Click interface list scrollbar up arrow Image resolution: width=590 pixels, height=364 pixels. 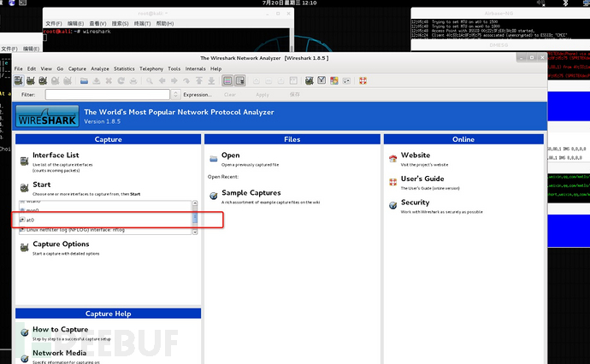click(x=195, y=203)
